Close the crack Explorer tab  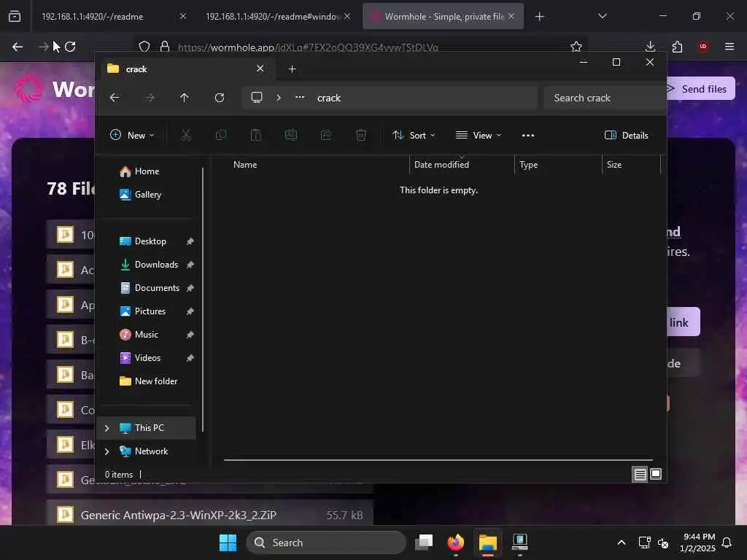pos(260,69)
